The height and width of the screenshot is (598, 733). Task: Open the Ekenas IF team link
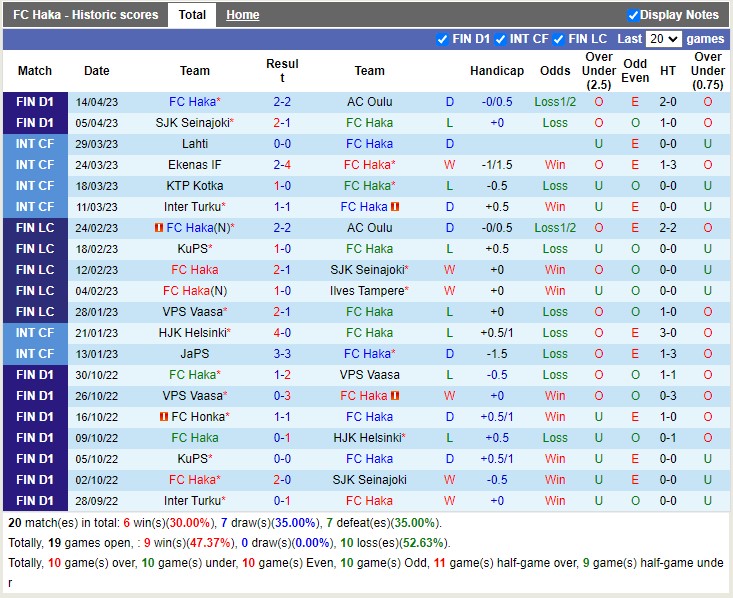point(195,165)
